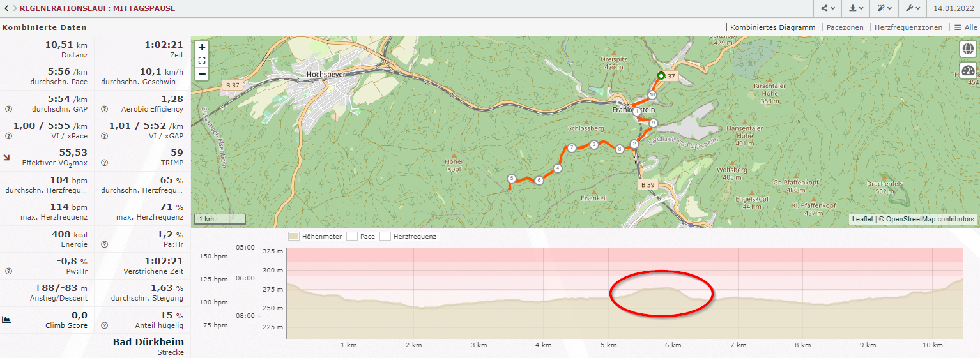The image size is (980, 358).
Task: Toggle Pace series in chart legend
Action: (x=361, y=236)
